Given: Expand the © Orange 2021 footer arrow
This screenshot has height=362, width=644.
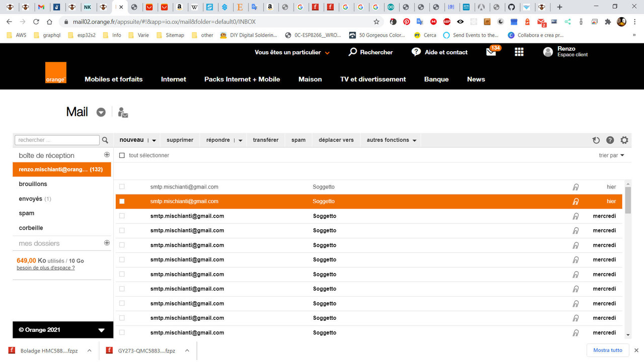Looking at the screenshot, I should pyautogui.click(x=101, y=330).
